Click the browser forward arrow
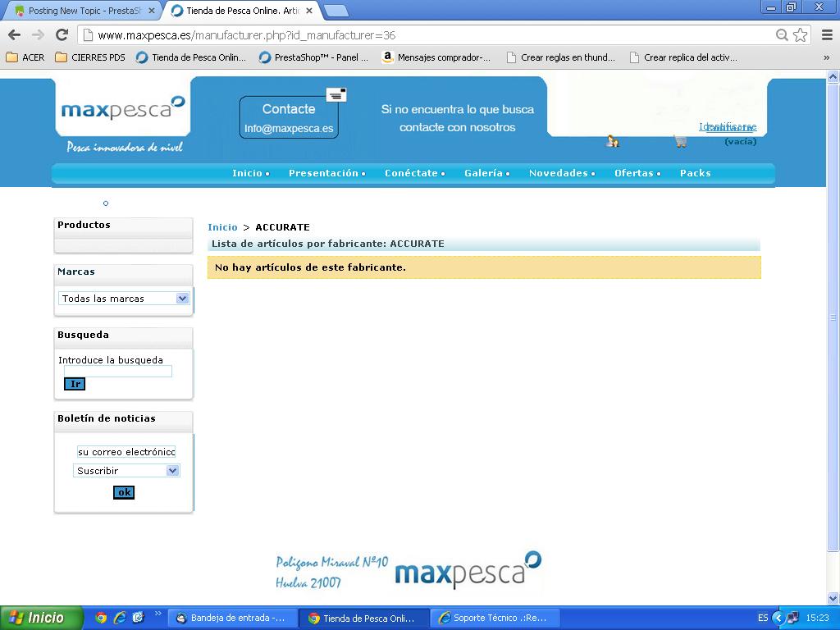Viewport: 840px width, 630px height. [x=38, y=34]
